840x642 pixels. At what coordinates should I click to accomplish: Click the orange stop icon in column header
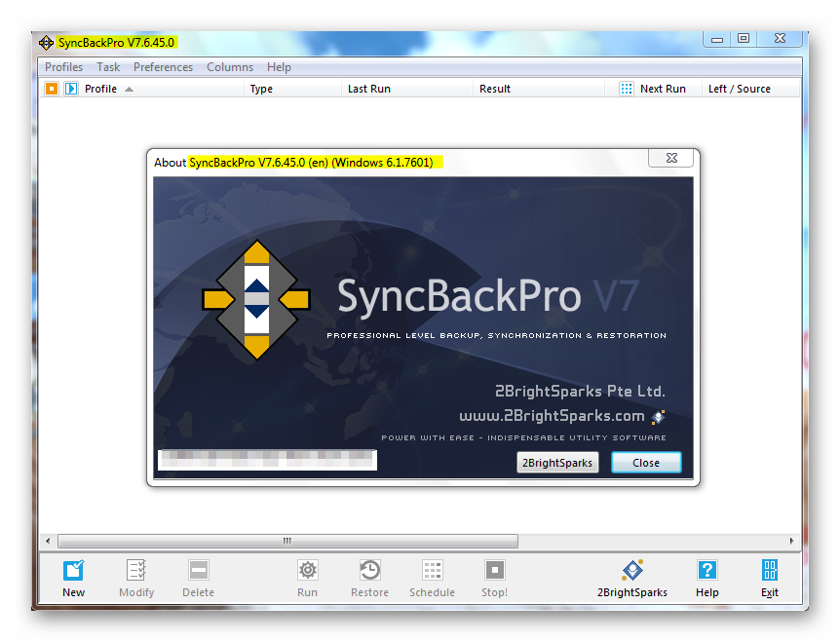pos(52,89)
